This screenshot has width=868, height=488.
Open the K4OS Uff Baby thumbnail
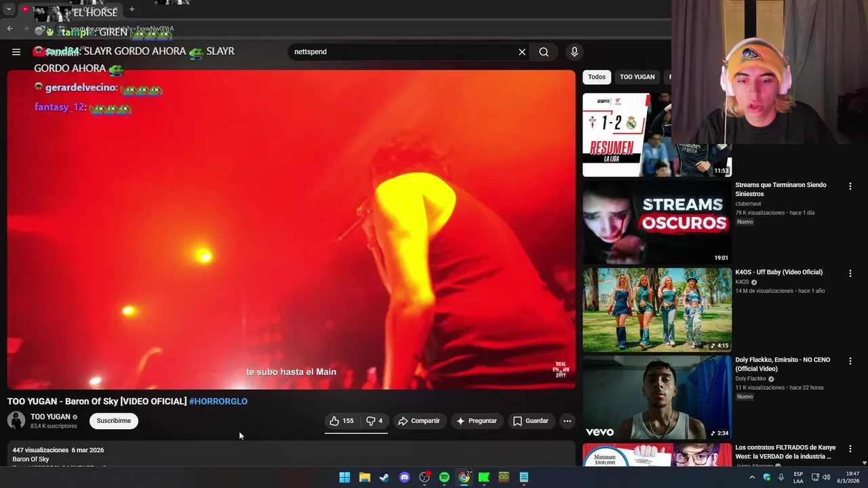[x=657, y=310]
